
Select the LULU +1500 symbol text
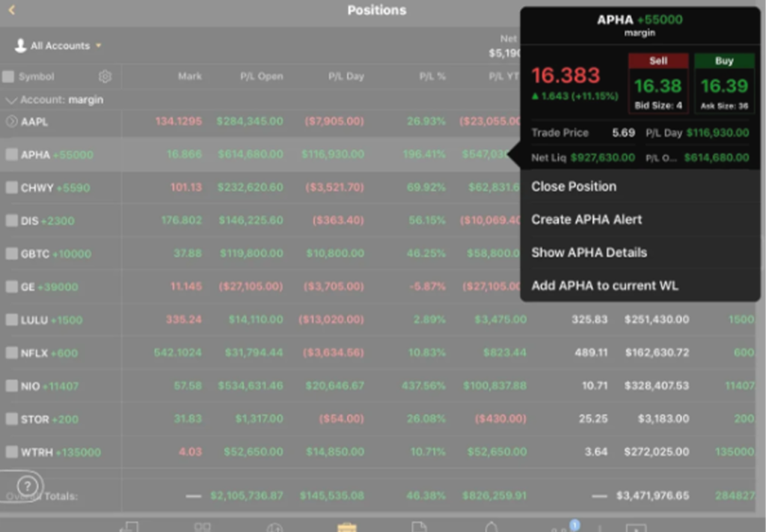coord(52,320)
